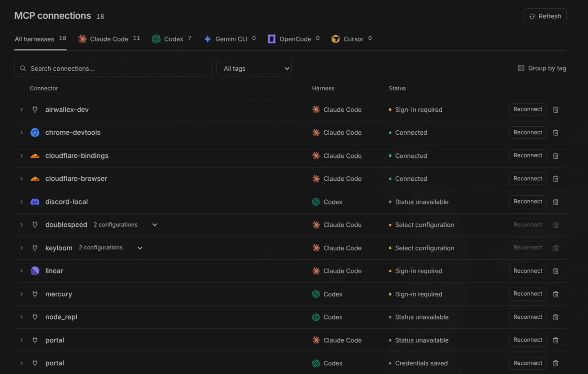Reconnect the airwallex-dev connection
Image resolution: width=588 pixels, height=374 pixels.
[x=527, y=109]
